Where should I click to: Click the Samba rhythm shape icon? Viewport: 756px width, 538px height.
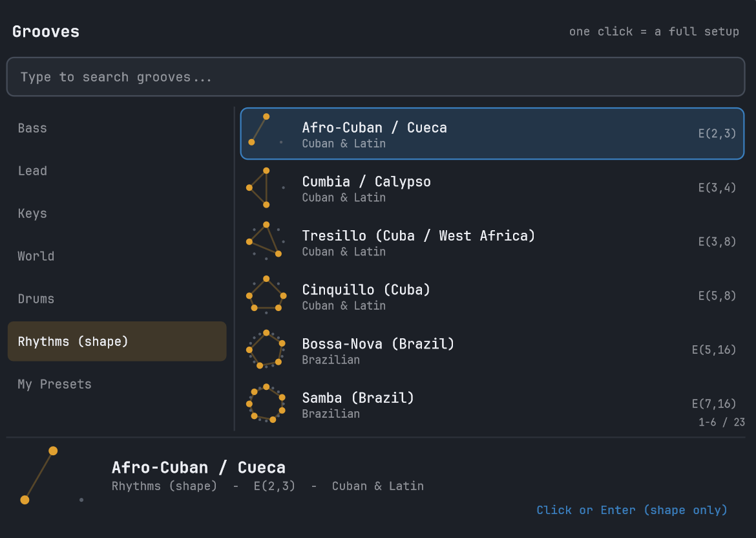[x=266, y=404]
